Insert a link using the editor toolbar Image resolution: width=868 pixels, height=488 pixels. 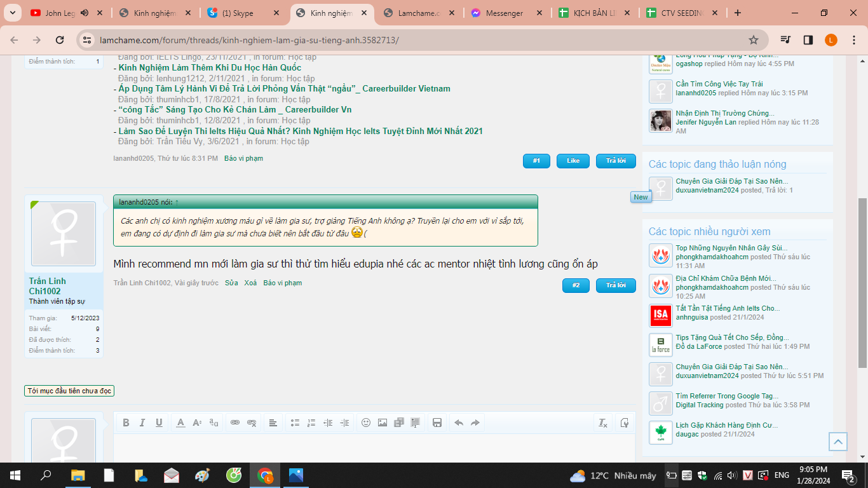coord(235,423)
